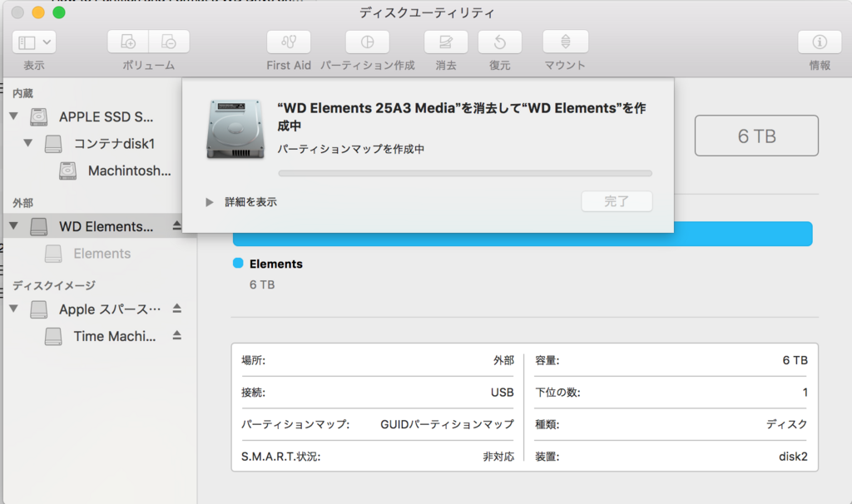The image size is (852, 504).
Task: Collapse the WD Elements disk tree
Action: click(14, 225)
